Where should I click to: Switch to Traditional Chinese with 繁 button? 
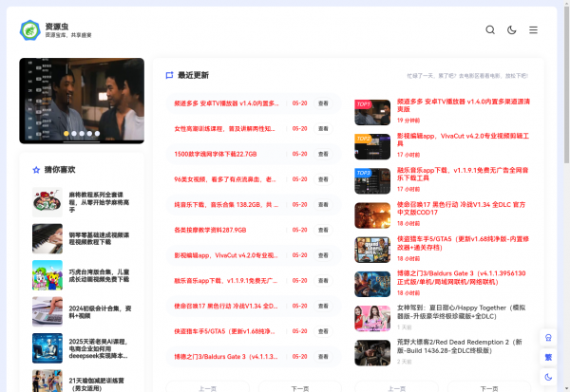click(x=548, y=358)
